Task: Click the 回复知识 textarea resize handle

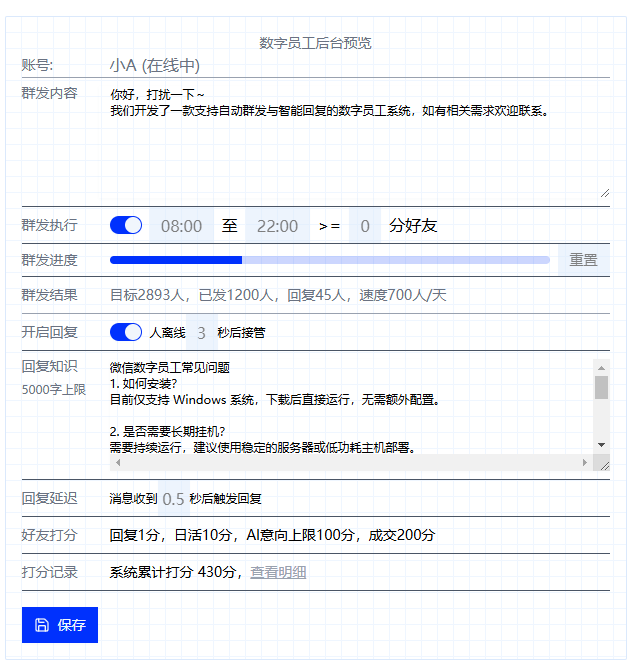Action: (604, 465)
